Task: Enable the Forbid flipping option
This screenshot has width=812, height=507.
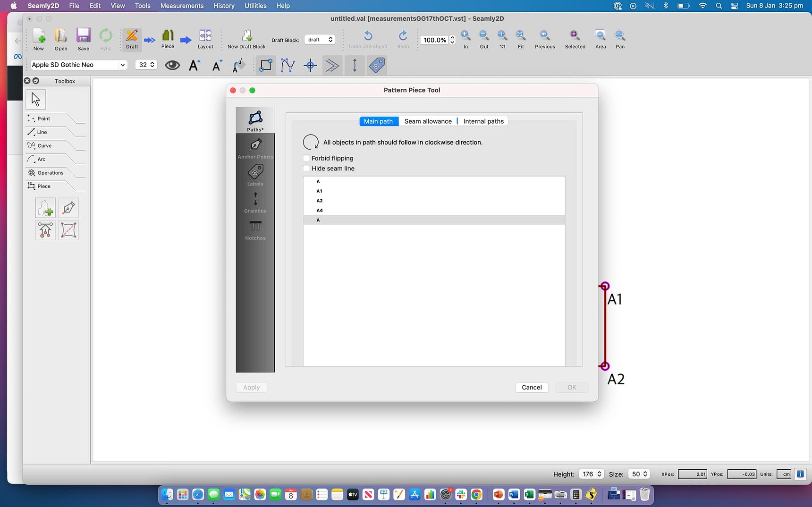Action: pos(306,158)
